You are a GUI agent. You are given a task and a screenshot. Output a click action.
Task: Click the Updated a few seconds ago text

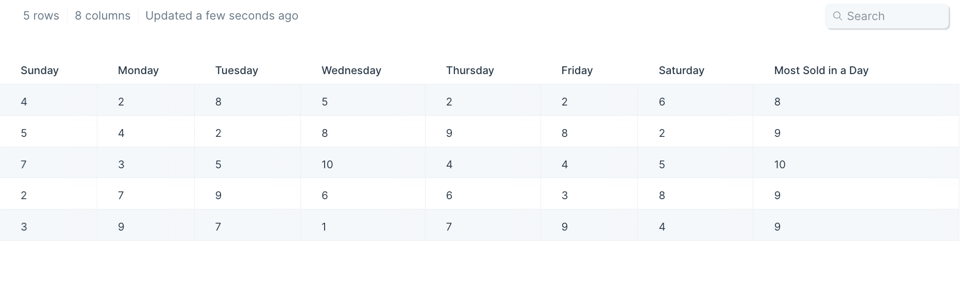point(222,16)
